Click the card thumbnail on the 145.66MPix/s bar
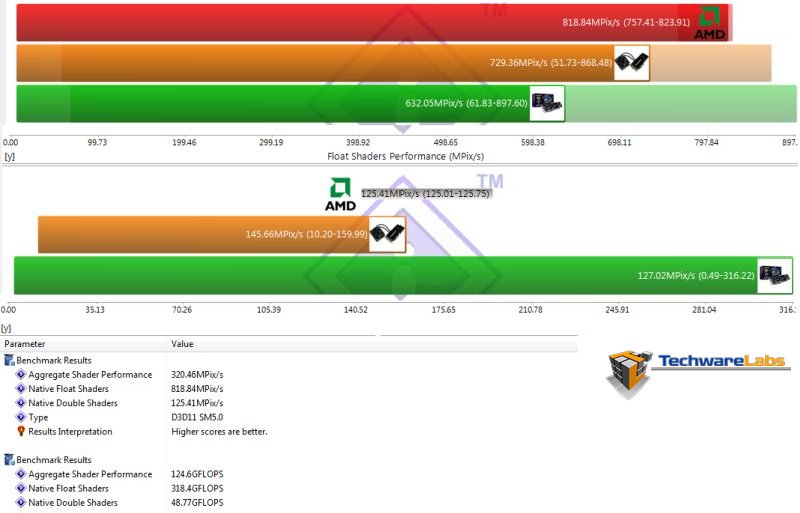Screen dimensions: 800x513 point(387,234)
